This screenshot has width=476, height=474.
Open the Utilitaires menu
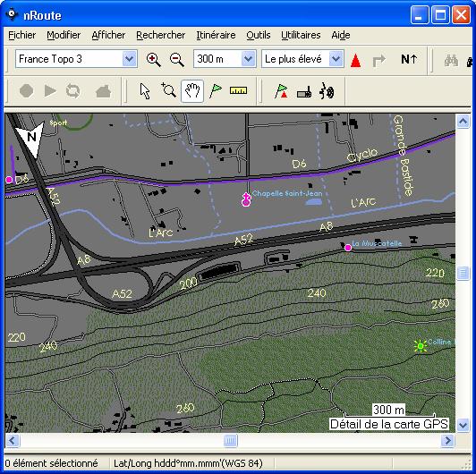click(x=301, y=35)
